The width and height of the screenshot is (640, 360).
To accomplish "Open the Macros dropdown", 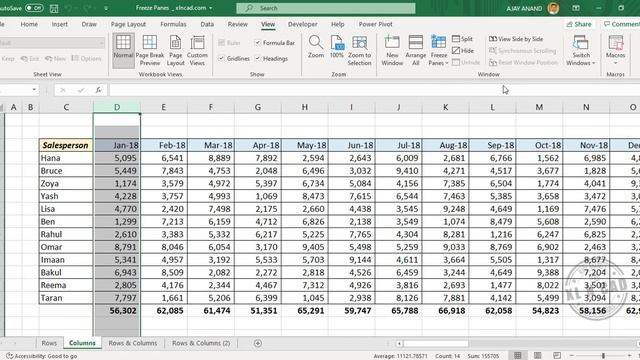I will tap(615, 50).
